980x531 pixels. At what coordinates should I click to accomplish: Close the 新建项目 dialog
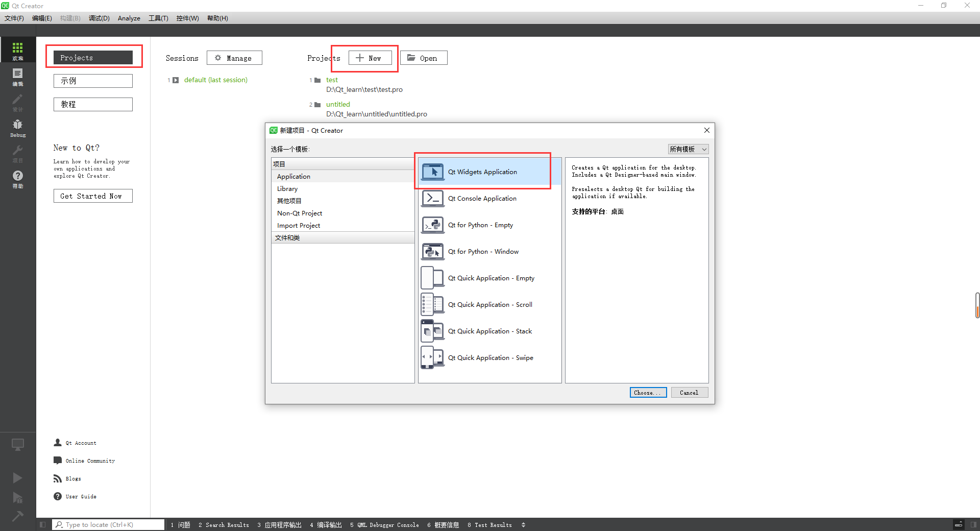pos(707,130)
